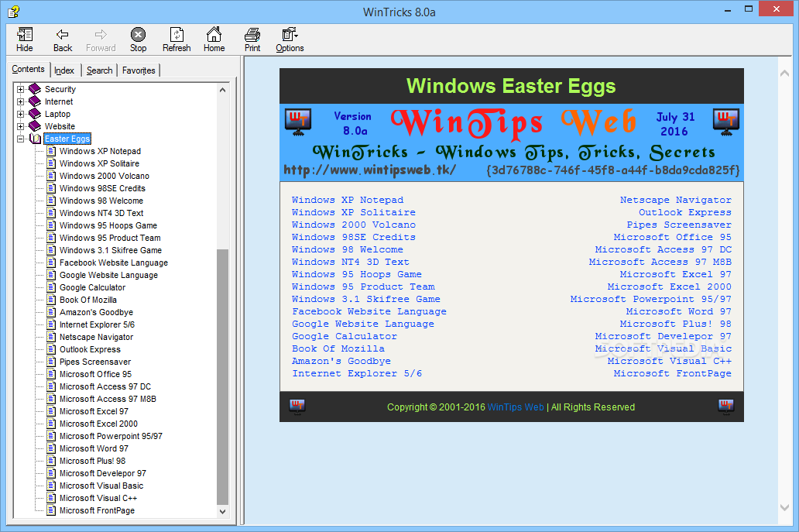Screen dimensions: 799x532
Task: Open the Facebook Website Language content link
Action: coord(369,311)
